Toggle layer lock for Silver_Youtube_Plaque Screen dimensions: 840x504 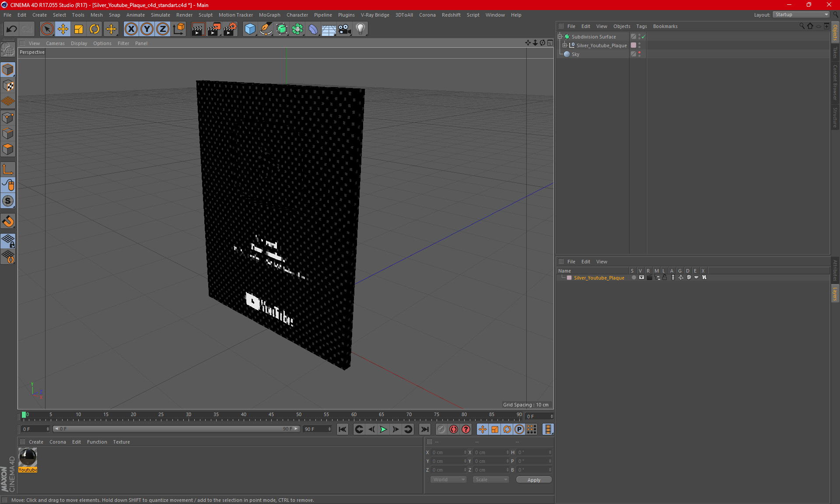point(665,277)
